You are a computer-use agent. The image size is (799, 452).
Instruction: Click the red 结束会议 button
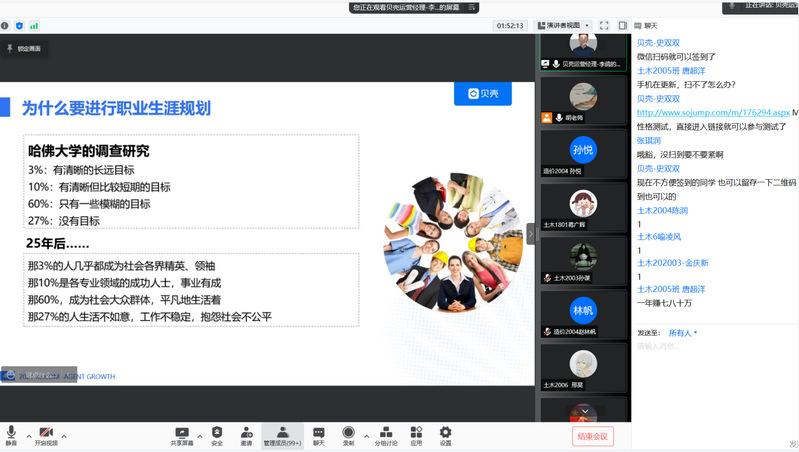(x=590, y=436)
